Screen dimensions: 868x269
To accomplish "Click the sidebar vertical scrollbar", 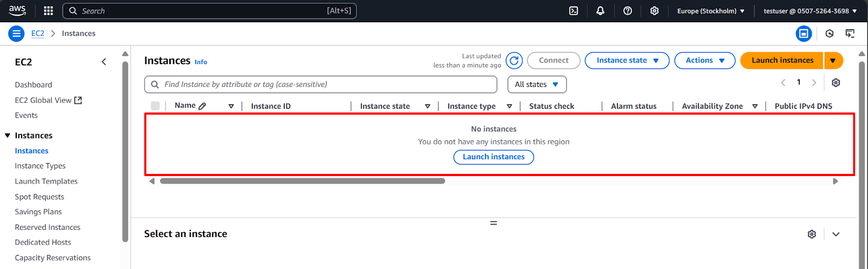I will pyautogui.click(x=125, y=152).
